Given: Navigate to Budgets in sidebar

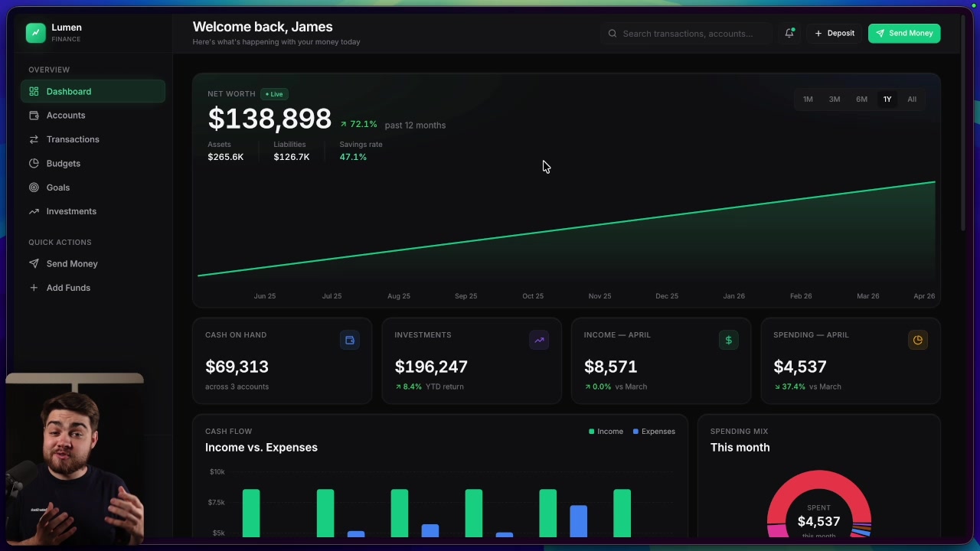Looking at the screenshot, I should [63, 163].
